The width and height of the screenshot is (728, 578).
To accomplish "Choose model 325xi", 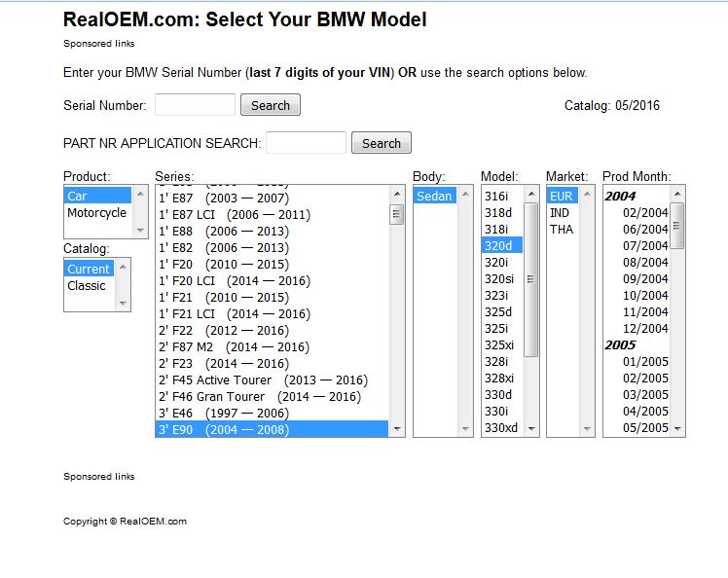I will pyautogui.click(x=502, y=344).
